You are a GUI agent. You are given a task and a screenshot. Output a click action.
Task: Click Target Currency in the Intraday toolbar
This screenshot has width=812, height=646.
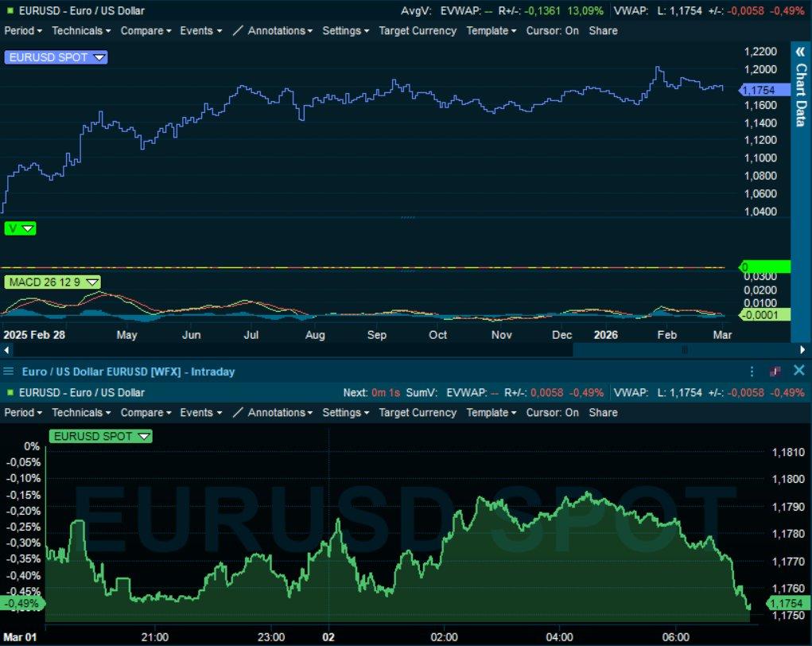(418, 413)
